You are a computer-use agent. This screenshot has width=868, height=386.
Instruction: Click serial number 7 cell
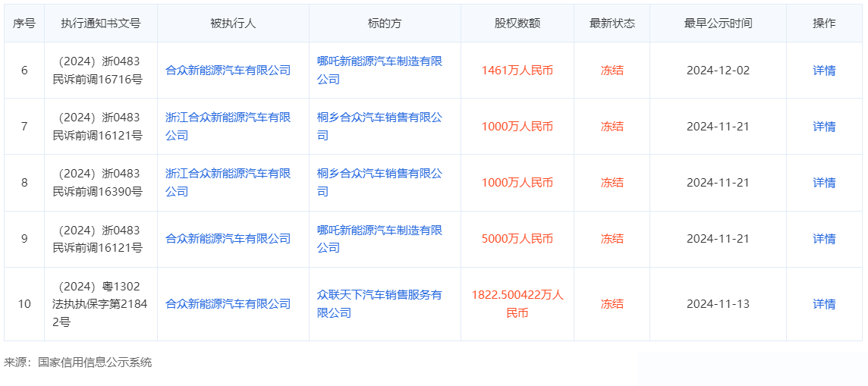coord(24,127)
